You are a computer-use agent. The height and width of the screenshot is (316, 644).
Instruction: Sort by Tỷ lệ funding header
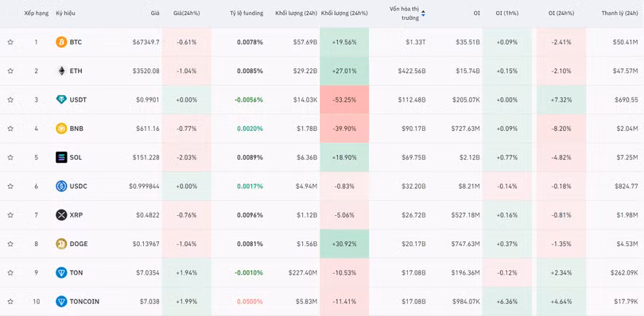pyautogui.click(x=246, y=13)
